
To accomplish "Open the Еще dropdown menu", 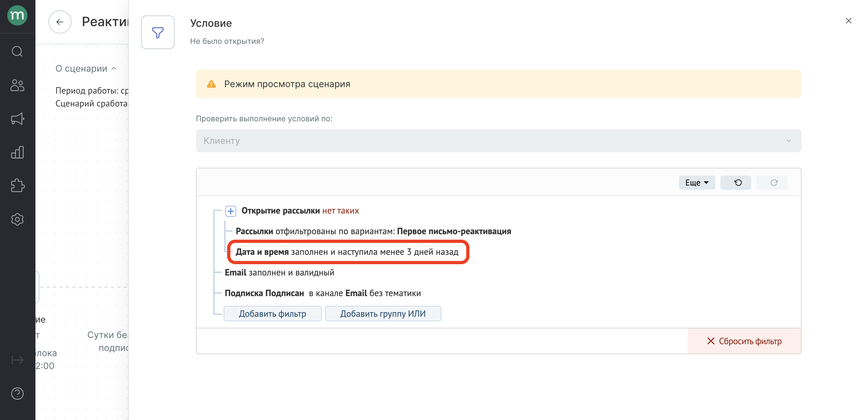I will [x=697, y=183].
